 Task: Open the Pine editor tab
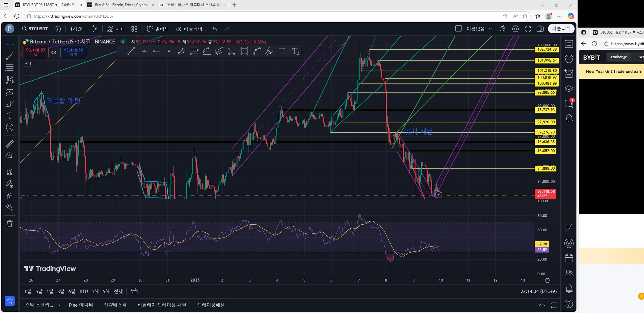point(81,305)
